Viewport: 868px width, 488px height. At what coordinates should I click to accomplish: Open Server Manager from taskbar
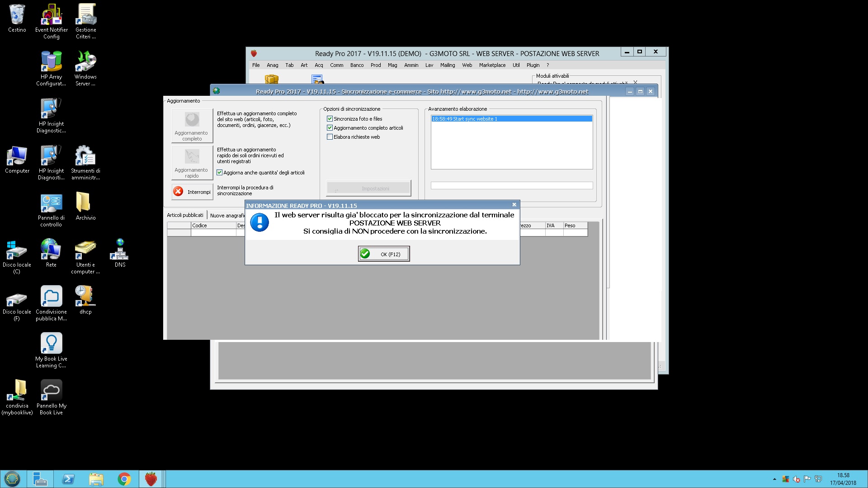[40, 479]
